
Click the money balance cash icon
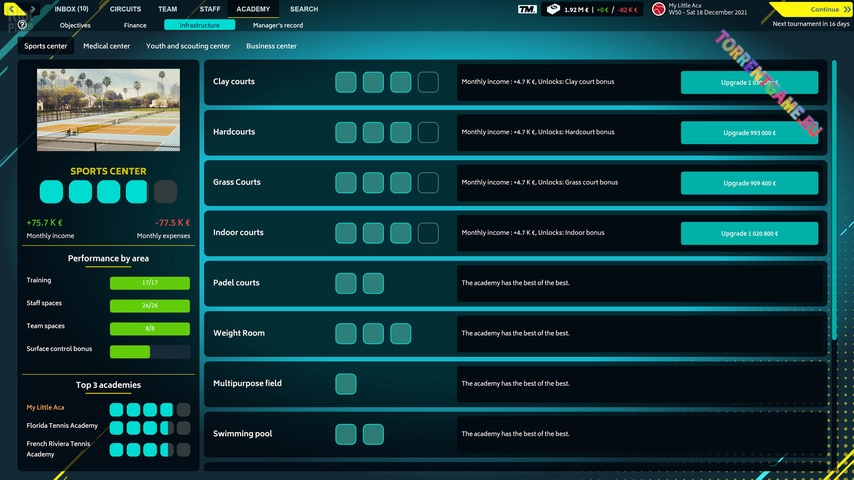[x=553, y=9]
